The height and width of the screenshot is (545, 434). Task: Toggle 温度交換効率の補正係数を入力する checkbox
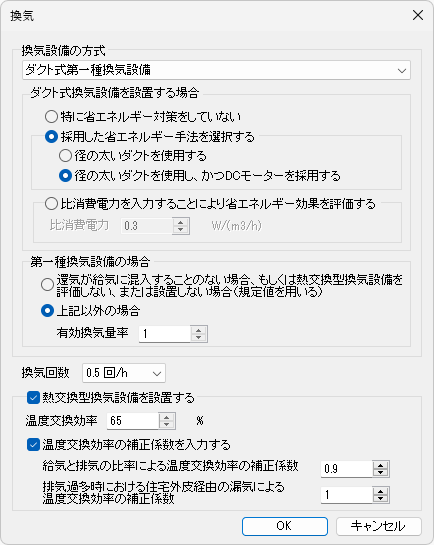tap(33, 445)
